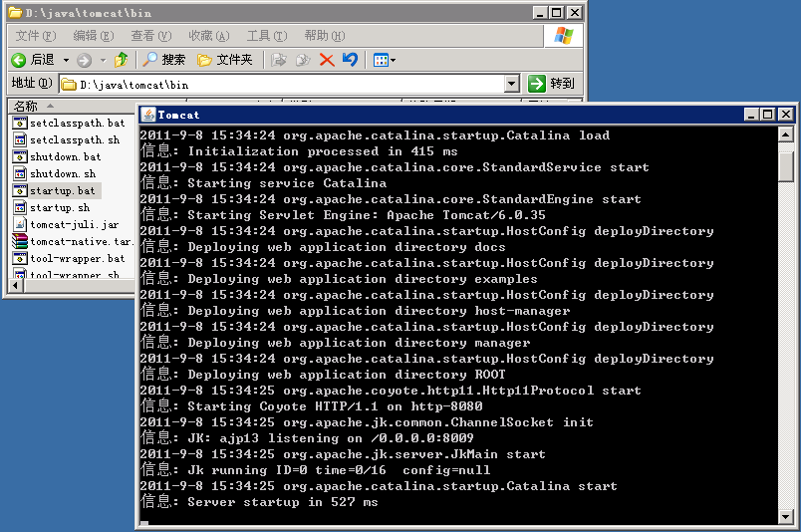Click the Windows flag logo in Explorer
The height and width of the screenshot is (532, 801).
[x=564, y=35]
